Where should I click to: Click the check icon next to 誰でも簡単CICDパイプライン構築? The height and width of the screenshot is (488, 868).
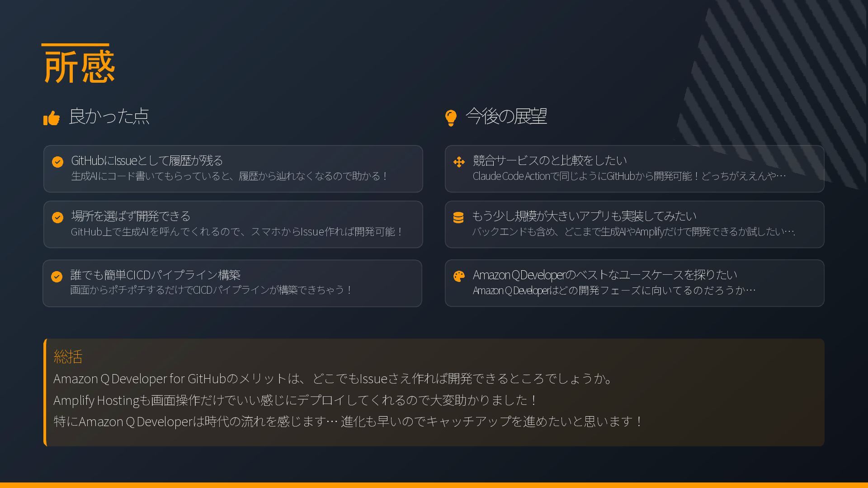[57, 276]
